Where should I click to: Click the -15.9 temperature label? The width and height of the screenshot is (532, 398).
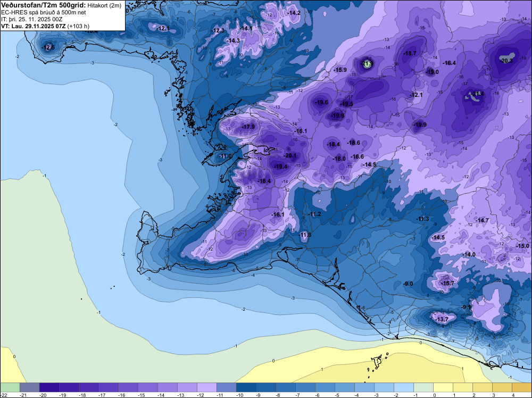(x=340, y=70)
